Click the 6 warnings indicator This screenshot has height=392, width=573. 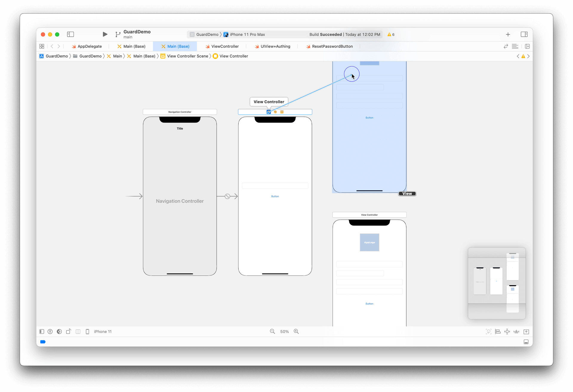coord(391,34)
